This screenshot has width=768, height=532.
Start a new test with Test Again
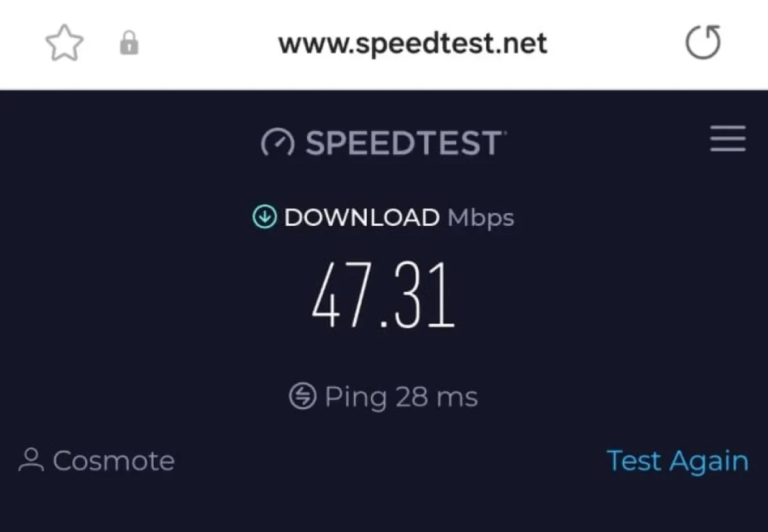click(x=677, y=460)
